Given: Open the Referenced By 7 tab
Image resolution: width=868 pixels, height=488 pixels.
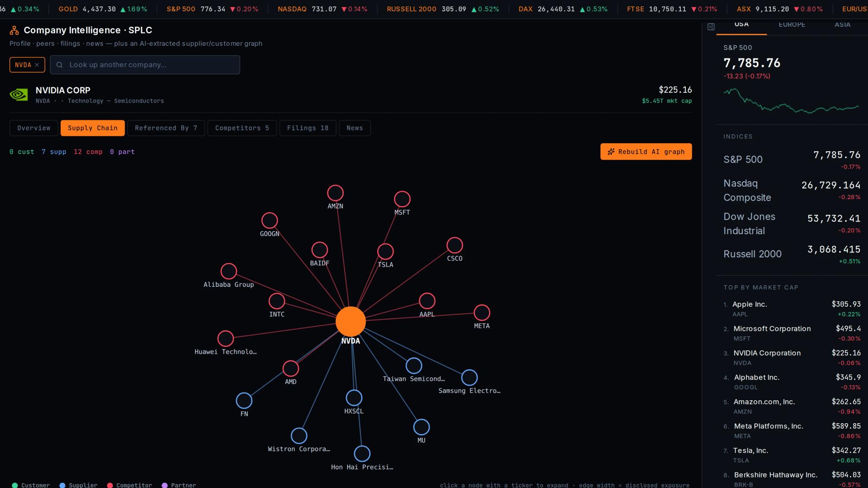Looking at the screenshot, I should tap(166, 128).
